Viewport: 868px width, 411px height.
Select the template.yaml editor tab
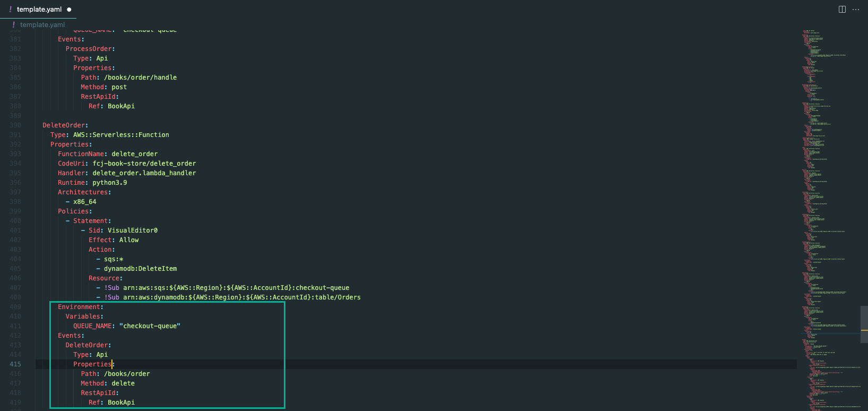[38, 10]
